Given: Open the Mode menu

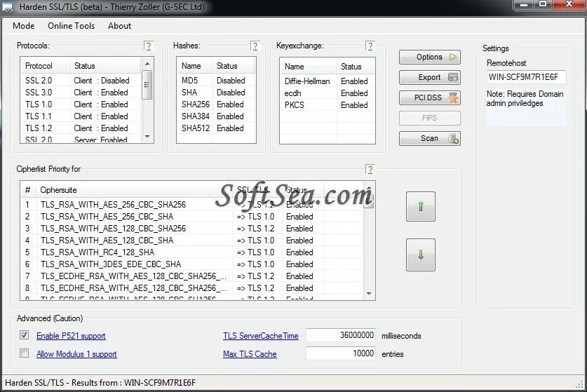Looking at the screenshot, I should tap(24, 26).
